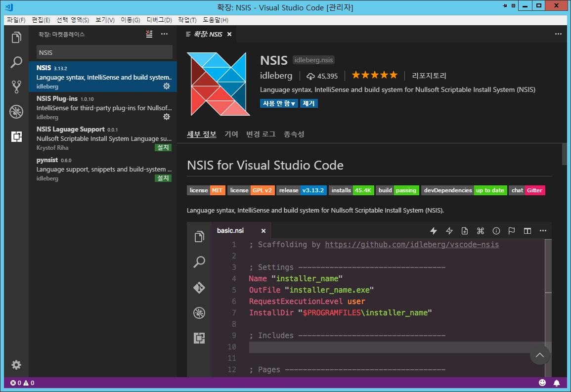Image resolution: width=571 pixels, height=392 pixels.
Task: Open the 리포지토리 repository link
Action: [429, 76]
